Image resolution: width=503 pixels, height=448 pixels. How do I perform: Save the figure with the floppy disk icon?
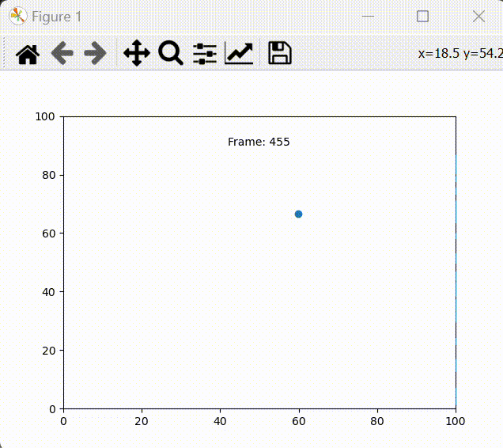280,54
